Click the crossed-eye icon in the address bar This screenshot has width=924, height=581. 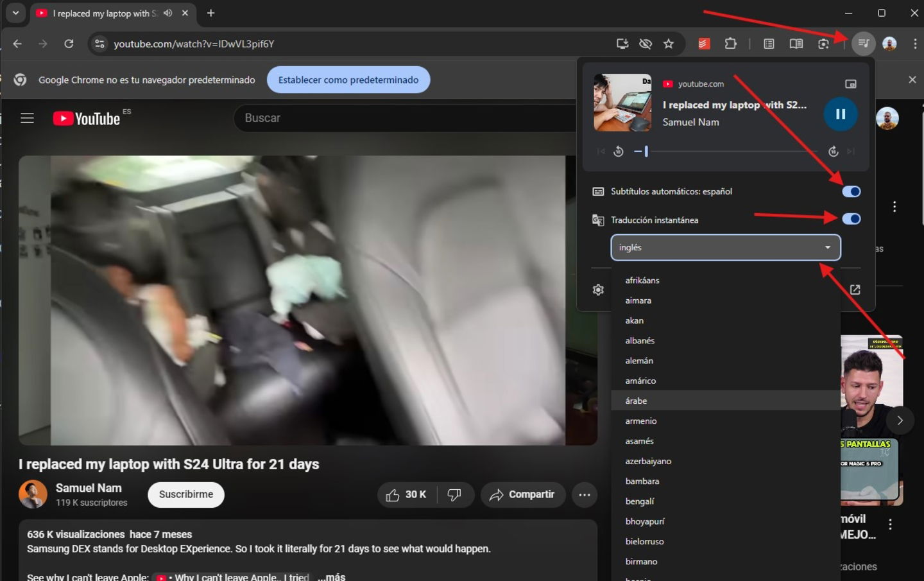coord(646,44)
